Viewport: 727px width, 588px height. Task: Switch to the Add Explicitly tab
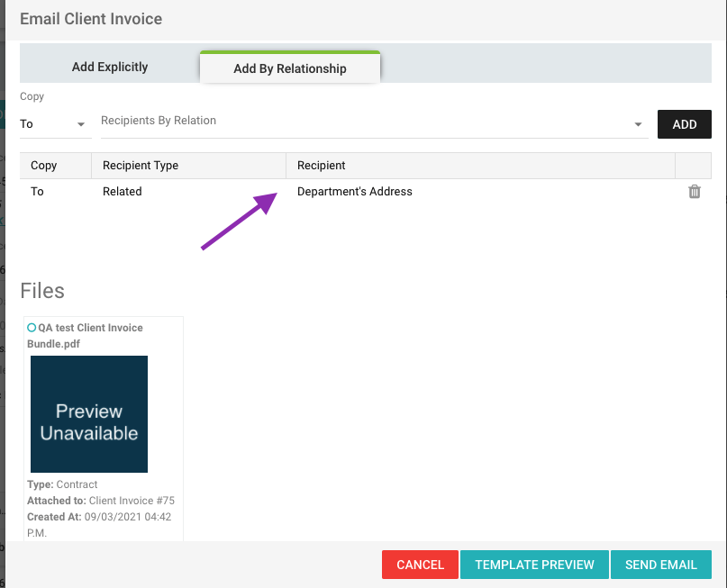pyautogui.click(x=110, y=67)
